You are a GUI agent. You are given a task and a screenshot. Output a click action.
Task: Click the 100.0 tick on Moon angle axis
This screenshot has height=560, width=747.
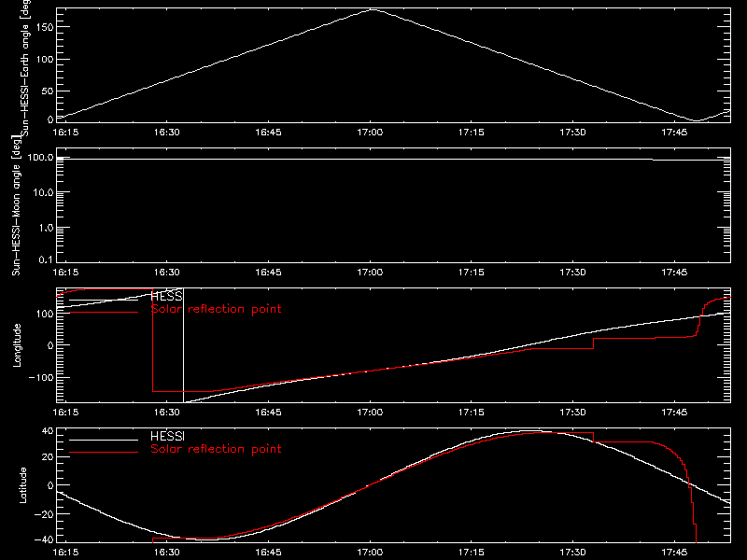40,157
